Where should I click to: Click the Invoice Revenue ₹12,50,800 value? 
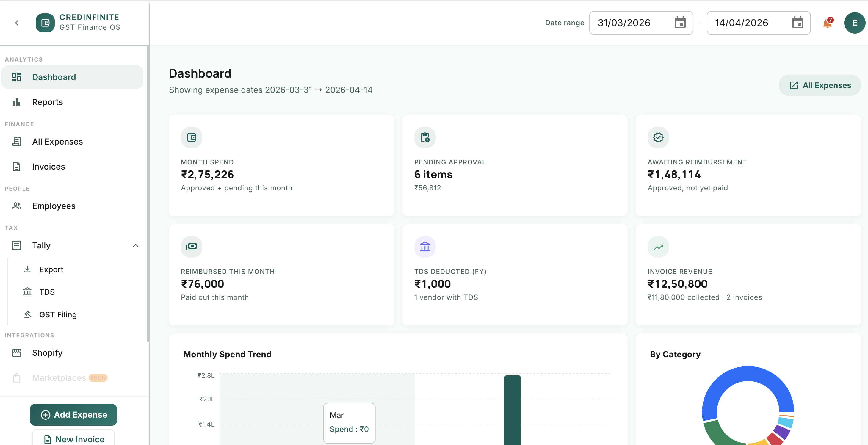pos(678,284)
